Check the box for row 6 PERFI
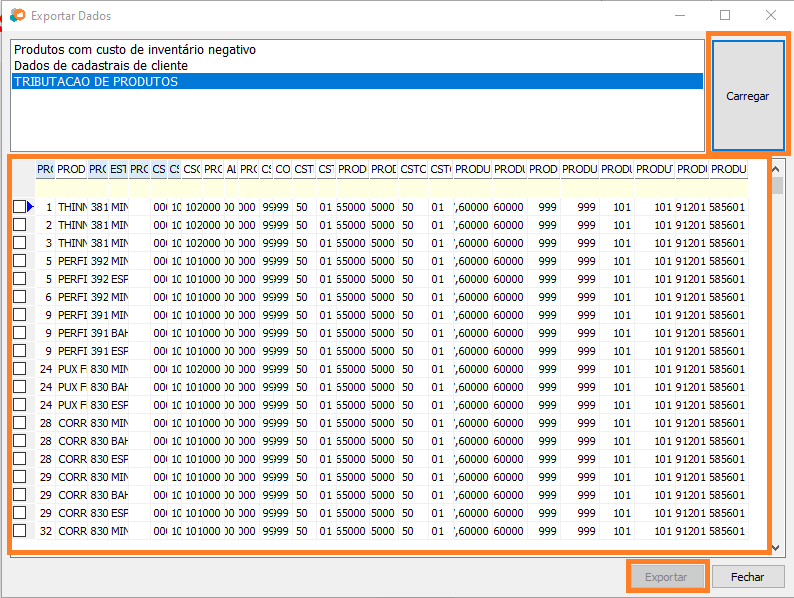Image resolution: width=794 pixels, height=598 pixels. tap(20, 297)
